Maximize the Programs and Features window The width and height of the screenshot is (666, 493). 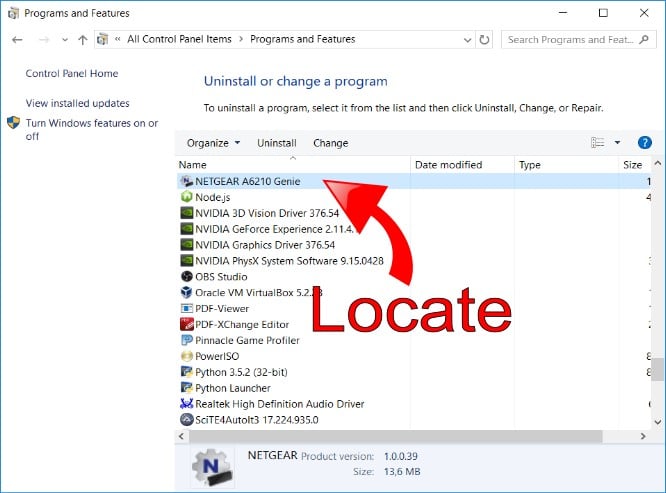(x=603, y=13)
